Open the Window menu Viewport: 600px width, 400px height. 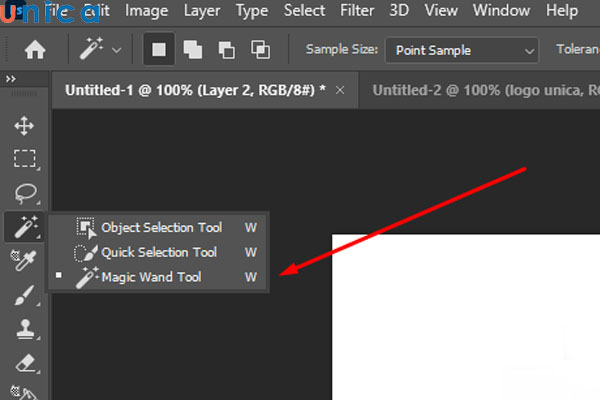tap(501, 10)
